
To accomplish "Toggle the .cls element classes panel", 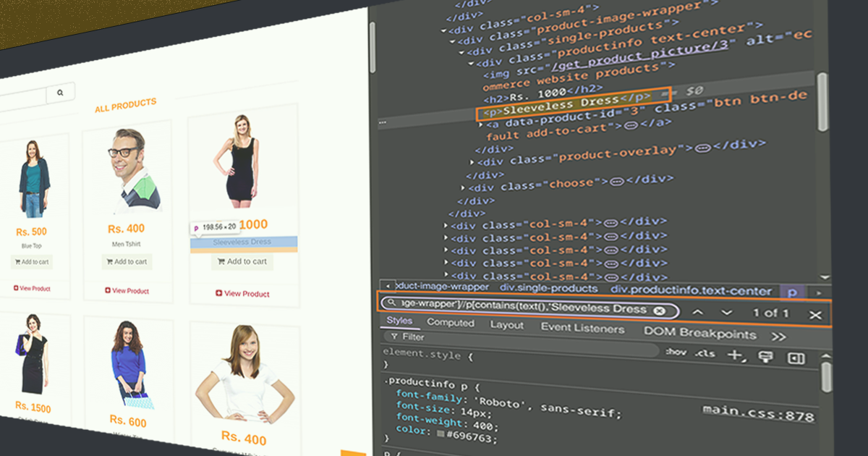I will coord(705,353).
